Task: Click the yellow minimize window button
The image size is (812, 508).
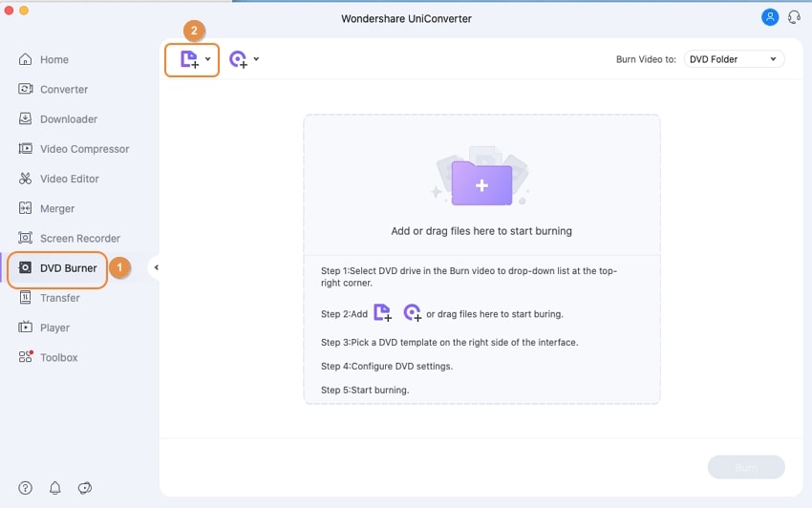Action: [24, 10]
